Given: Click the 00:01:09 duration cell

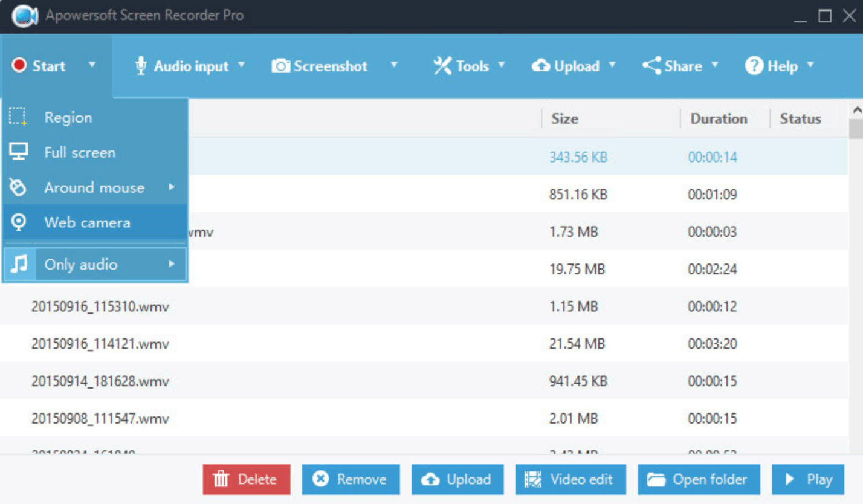Looking at the screenshot, I should click(713, 195).
